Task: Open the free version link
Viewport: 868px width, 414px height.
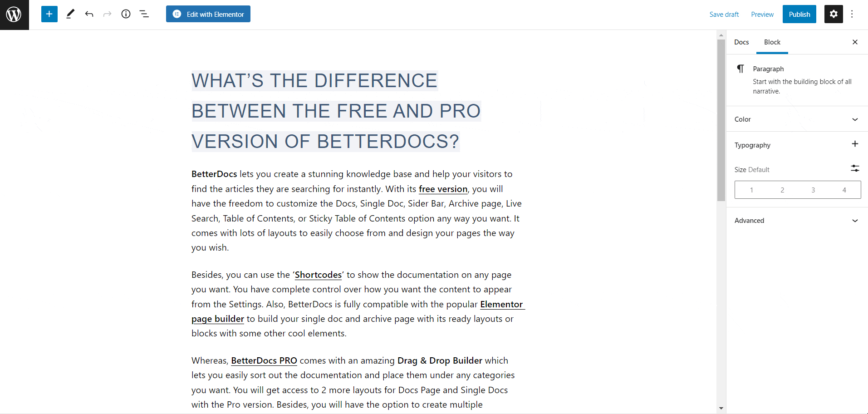Action: 443,189
